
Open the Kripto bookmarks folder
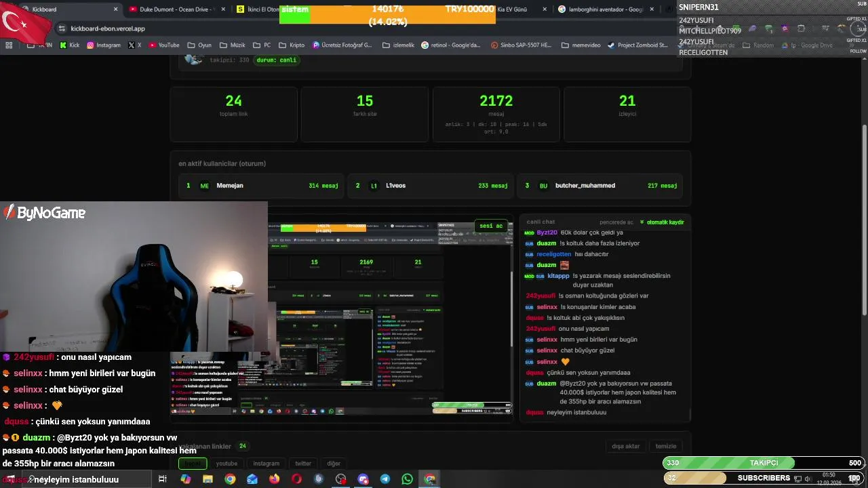pos(292,45)
